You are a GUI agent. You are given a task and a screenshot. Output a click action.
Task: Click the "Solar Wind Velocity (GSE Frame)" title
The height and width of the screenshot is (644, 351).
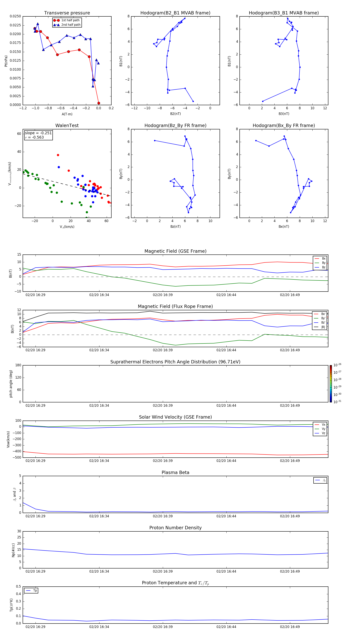(x=175, y=417)
